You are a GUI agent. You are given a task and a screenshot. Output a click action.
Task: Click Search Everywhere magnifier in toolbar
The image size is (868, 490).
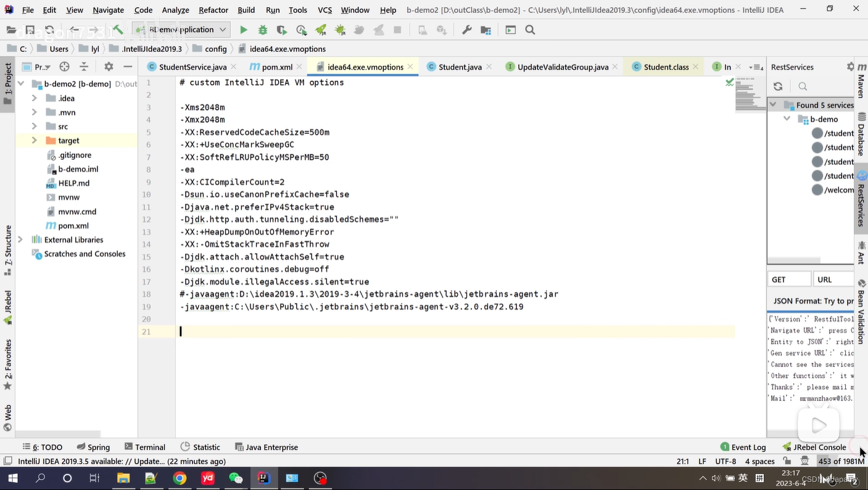click(x=530, y=30)
